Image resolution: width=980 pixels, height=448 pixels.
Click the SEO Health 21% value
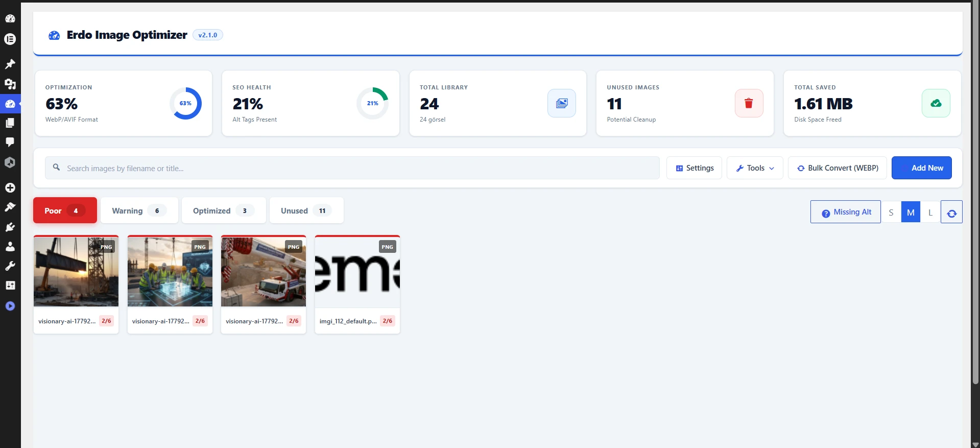click(248, 104)
